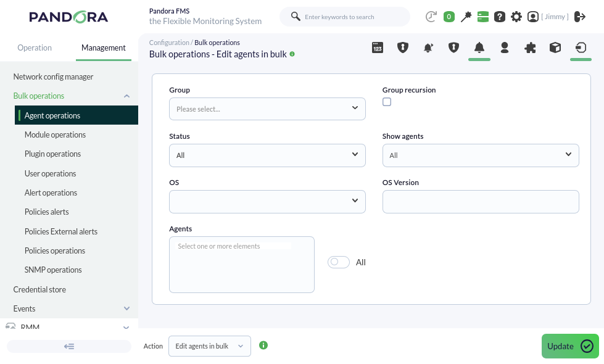
Task: Select Agent operations in sidebar
Action: [77, 115]
